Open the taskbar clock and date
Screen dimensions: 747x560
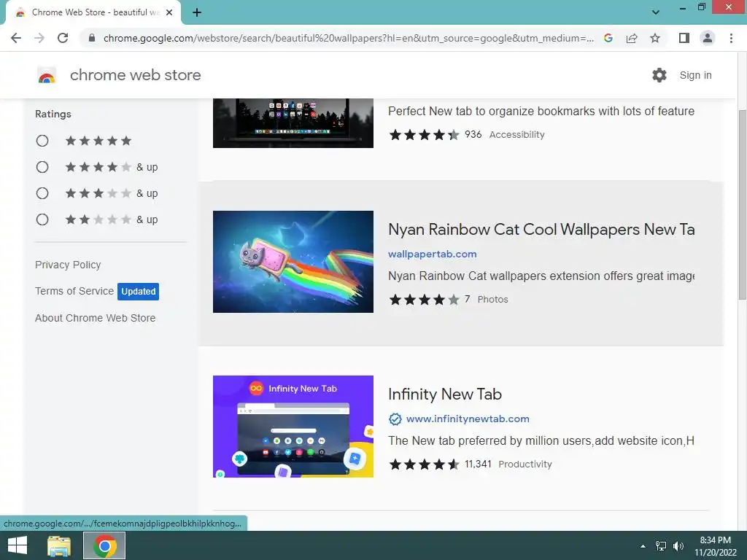715,546
